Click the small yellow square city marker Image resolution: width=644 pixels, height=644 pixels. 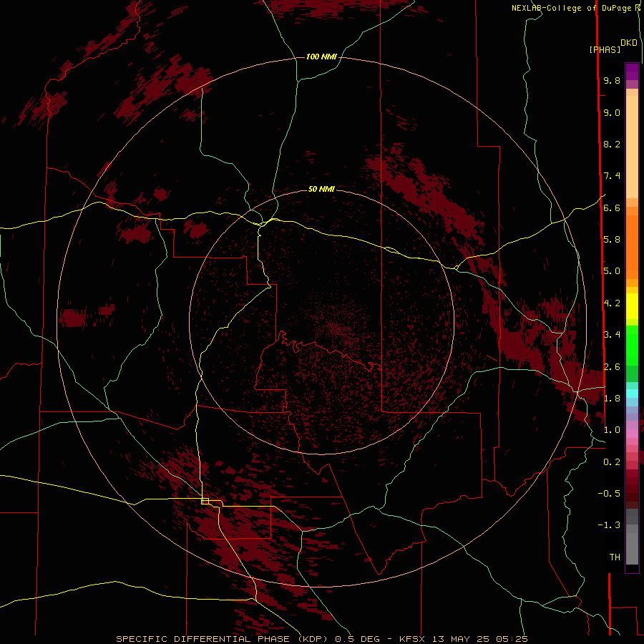205,501
